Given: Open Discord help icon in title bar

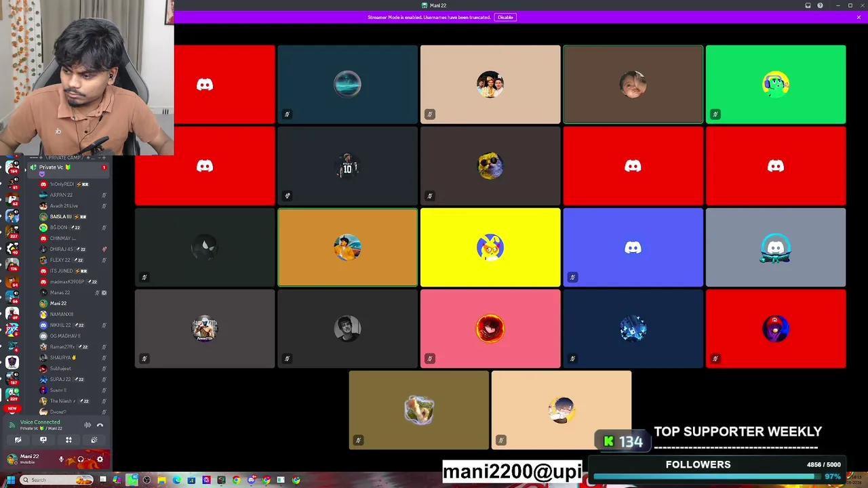Looking at the screenshot, I should [820, 5].
